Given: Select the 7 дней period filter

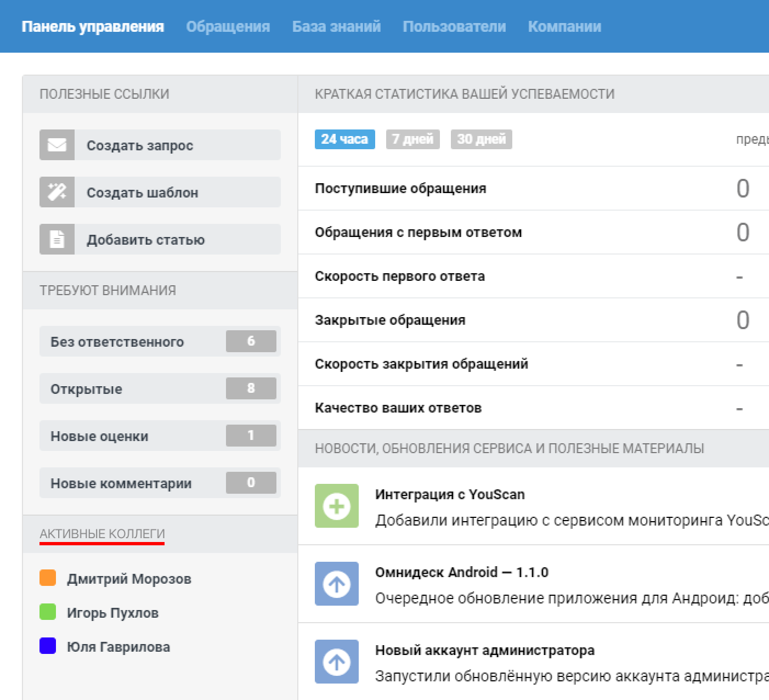Looking at the screenshot, I should 412,139.
